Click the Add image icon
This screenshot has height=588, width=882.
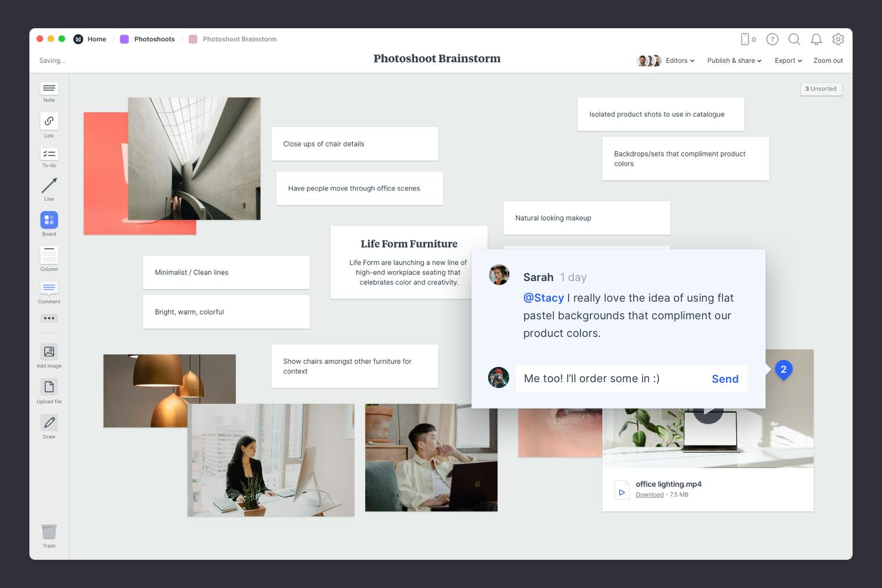pyautogui.click(x=49, y=352)
